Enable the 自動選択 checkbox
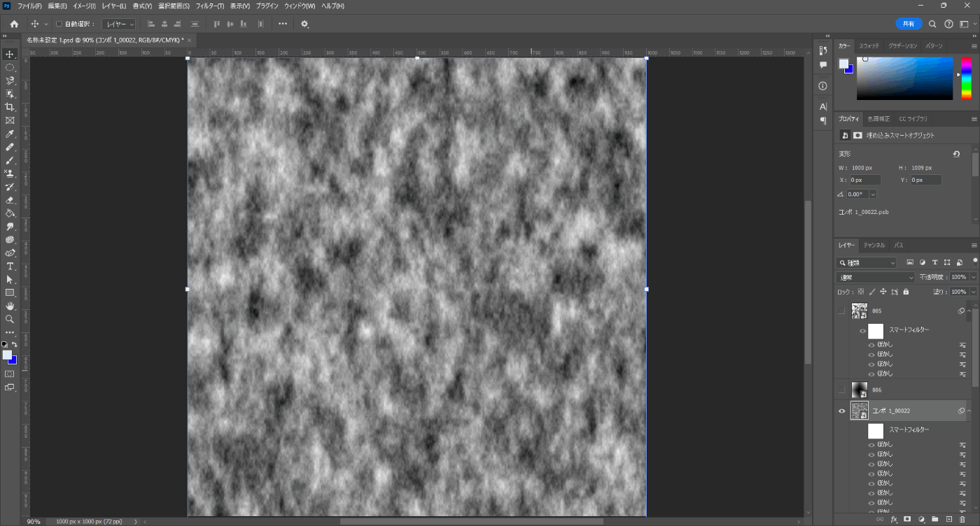980x526 pixels. (59, 24)
